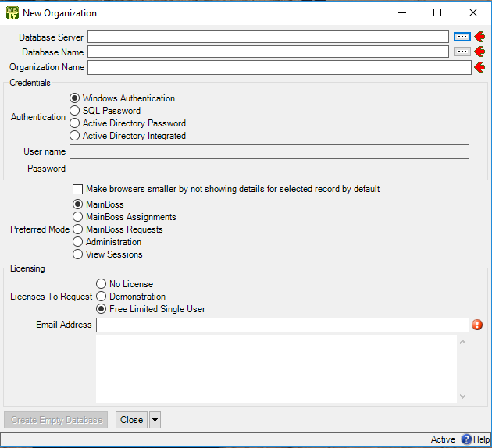Choose View Sessions preferred mode
Image resolution: width=492 pixels, height=448 pixels.
[108, 254]
